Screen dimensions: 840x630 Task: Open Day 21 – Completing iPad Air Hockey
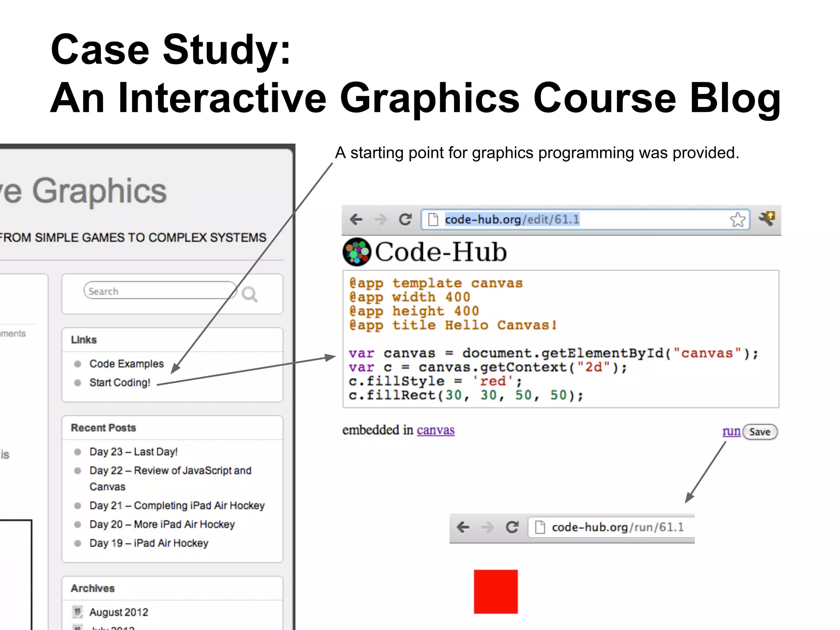tap(177, 505)
